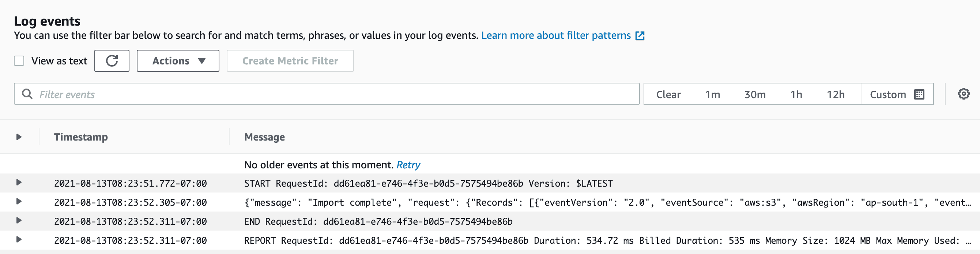Open Learn more about filter patterns link
Image resolution: width=980 pixels, height=254 pixels.
point(555,36)
